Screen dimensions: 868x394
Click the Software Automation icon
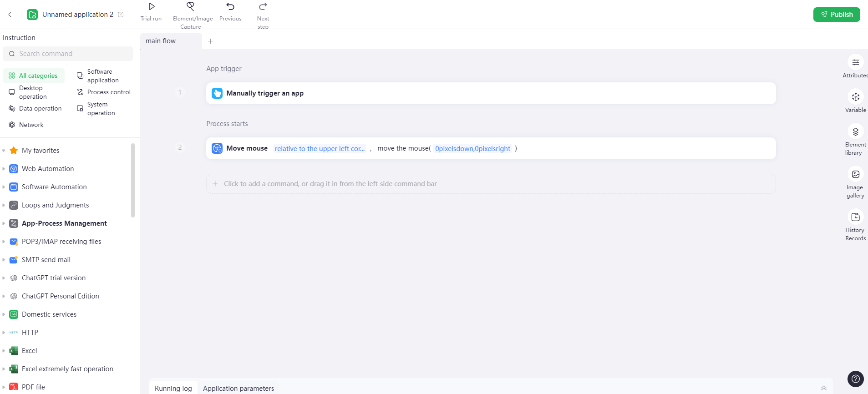point(14,187)
